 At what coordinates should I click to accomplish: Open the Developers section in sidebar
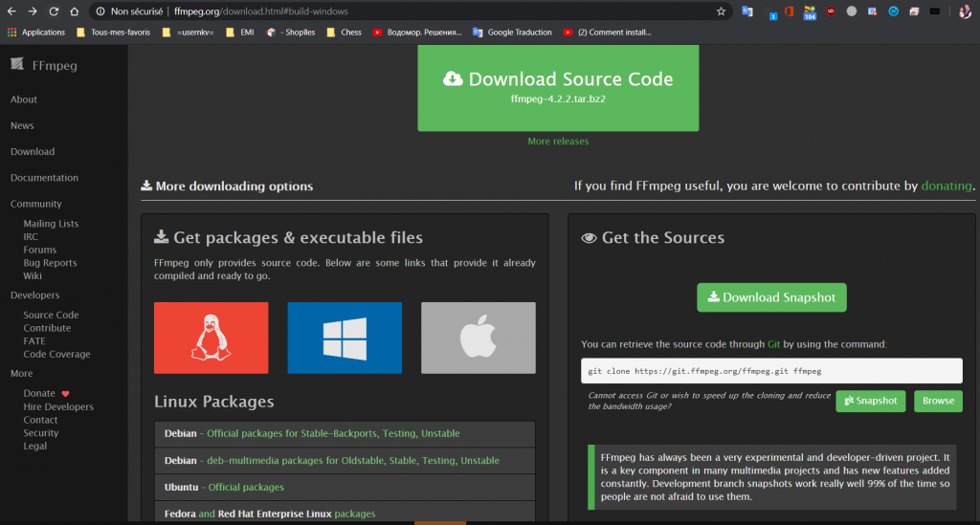tap(35, 295)
